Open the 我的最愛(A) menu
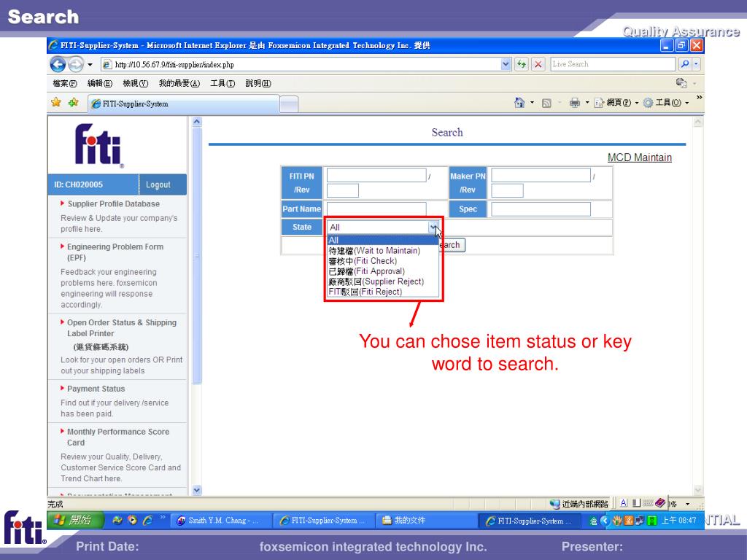The height and width of the screenshot is (560, 747). [x=179, y=83]
